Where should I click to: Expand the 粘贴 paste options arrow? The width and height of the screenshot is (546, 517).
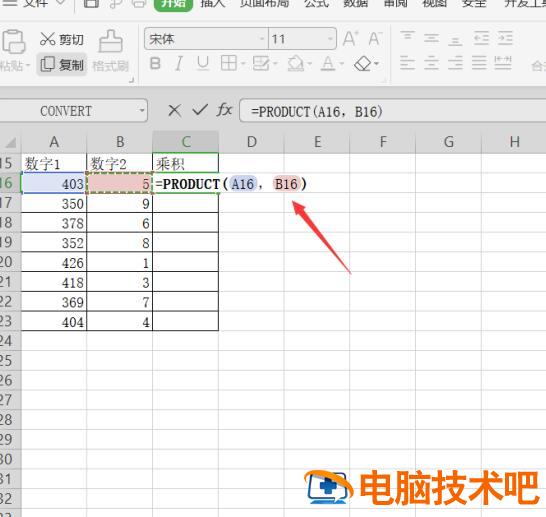coord(28,65)
